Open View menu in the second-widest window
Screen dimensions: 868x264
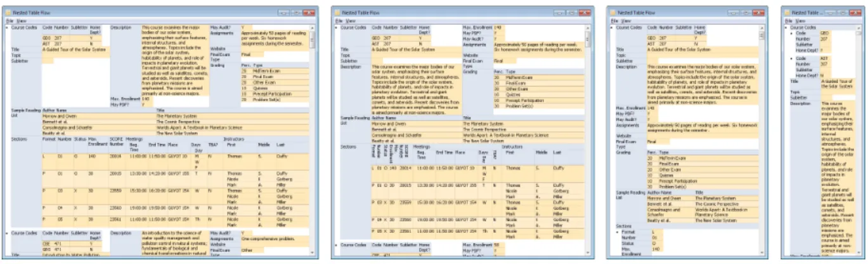click(350, 21)
